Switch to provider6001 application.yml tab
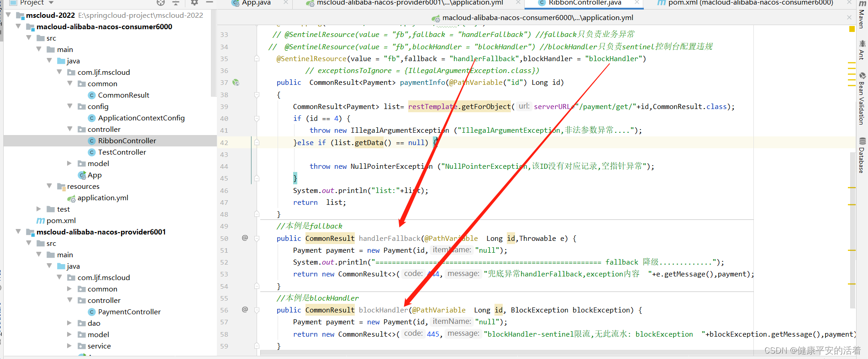The image size is (868, 359). 410,3
